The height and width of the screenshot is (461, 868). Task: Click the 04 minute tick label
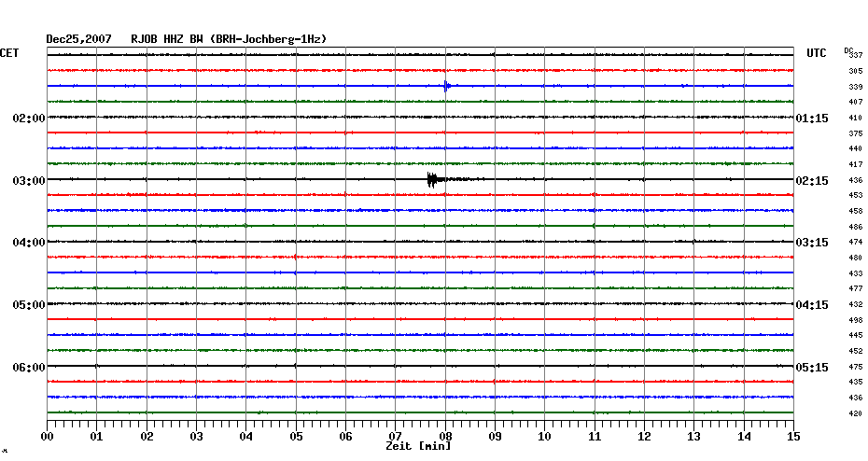[x=245, y=437]
